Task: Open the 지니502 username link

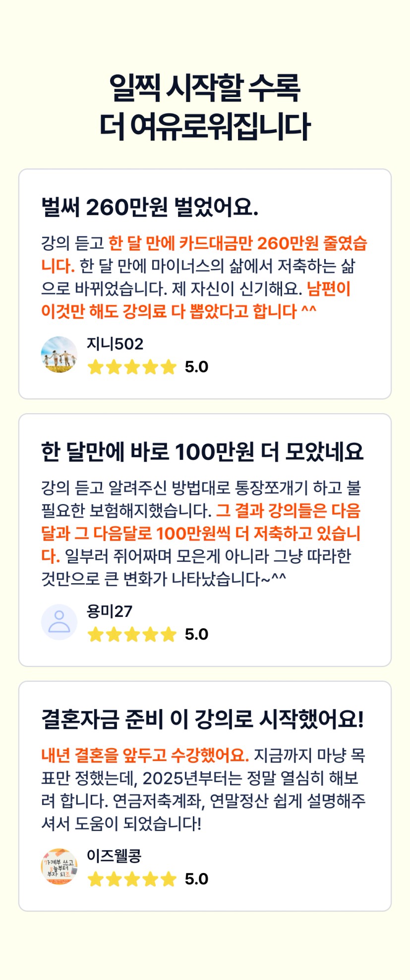Action: 115,344
